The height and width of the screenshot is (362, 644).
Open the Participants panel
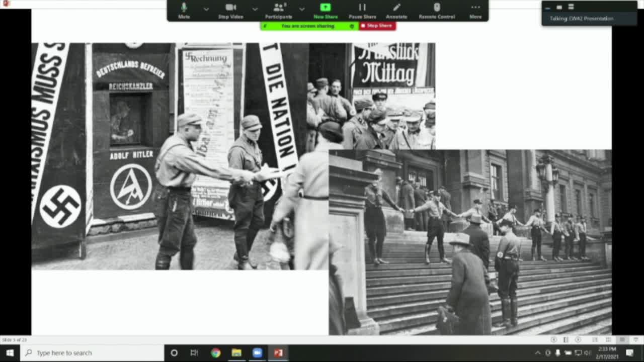pos(278,11)
